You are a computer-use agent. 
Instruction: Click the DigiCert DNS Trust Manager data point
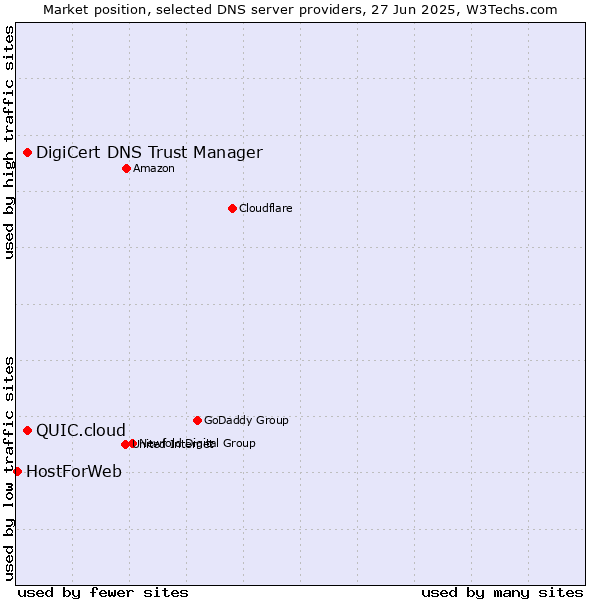28,153
